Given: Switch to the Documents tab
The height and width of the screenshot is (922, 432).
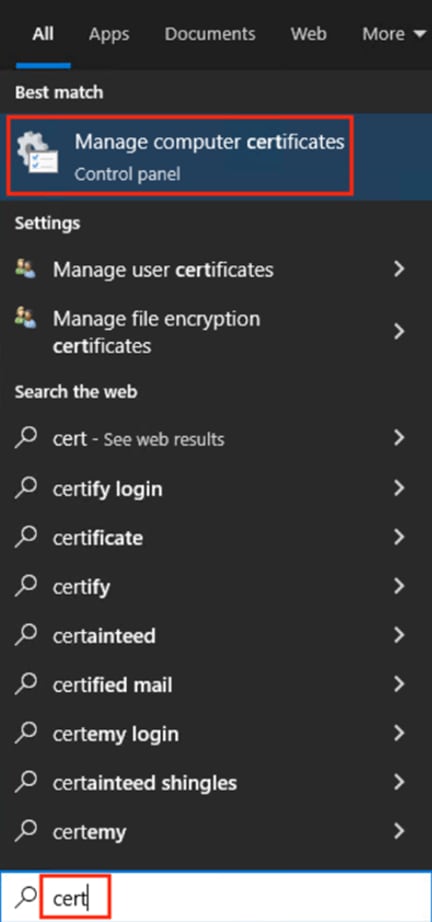Looking at the screenshot, I should pyautogui.click(x=210, y=34).
